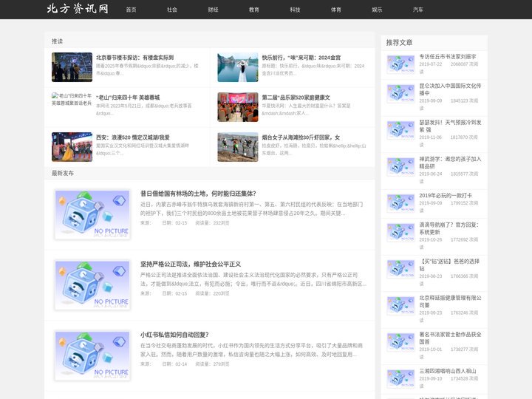Click date 2019-07-22 in sidebar
Screen dimensions: 532x399
(x=431, y=64)
